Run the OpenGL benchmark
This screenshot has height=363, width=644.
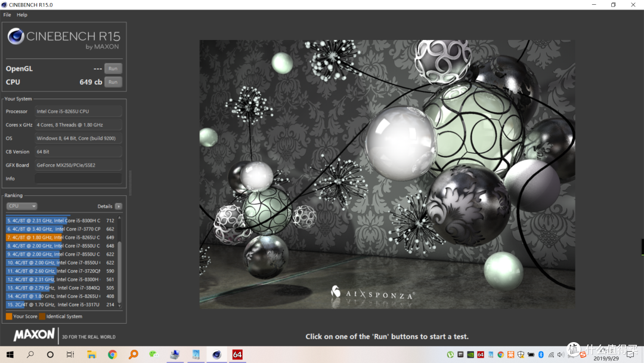(x=113, y=69)
